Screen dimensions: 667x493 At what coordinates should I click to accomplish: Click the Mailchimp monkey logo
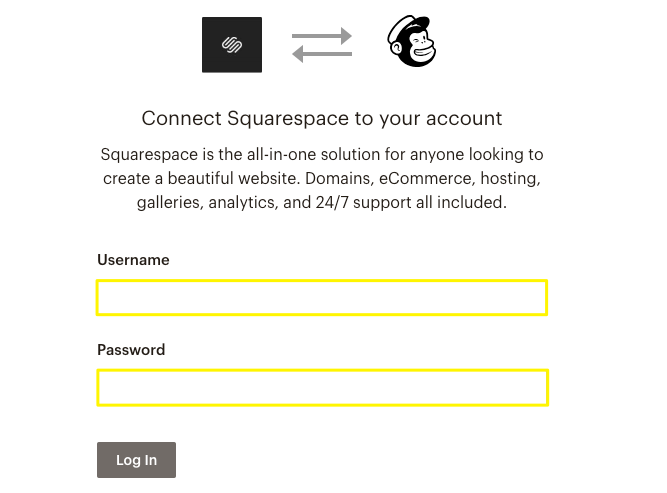(x=412, y=44)
